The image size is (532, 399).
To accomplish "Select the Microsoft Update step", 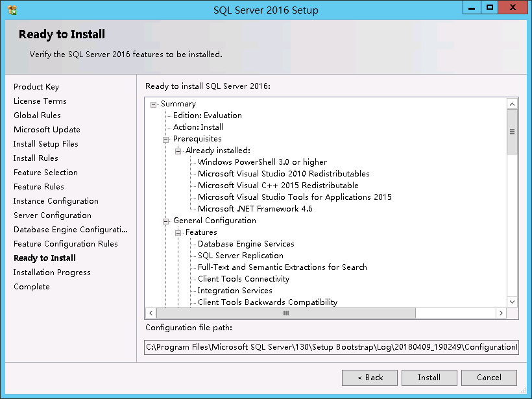I will pyautogui.click(x=47, y=130).
